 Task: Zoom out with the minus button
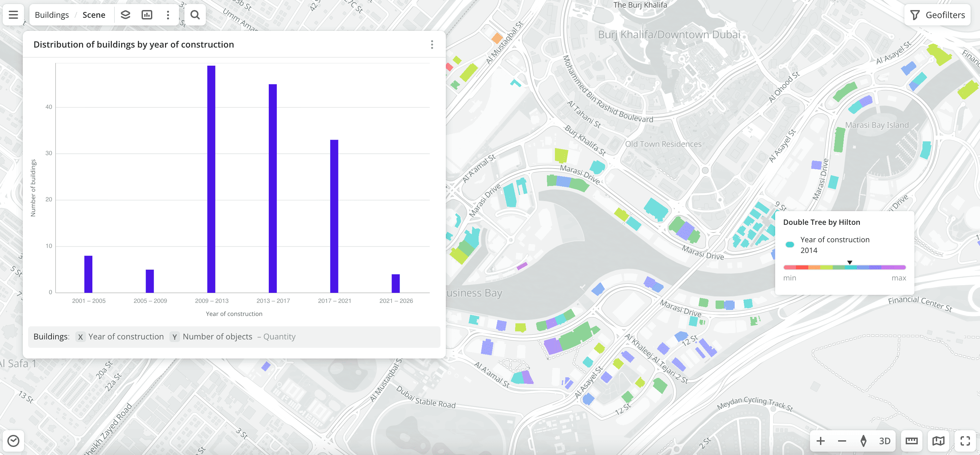(x=842, y=441)
